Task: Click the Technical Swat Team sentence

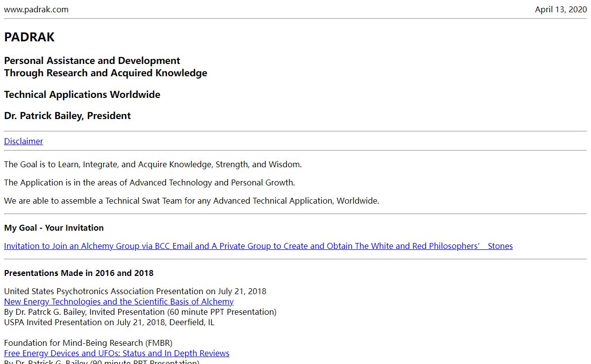Action: [192, 201]
